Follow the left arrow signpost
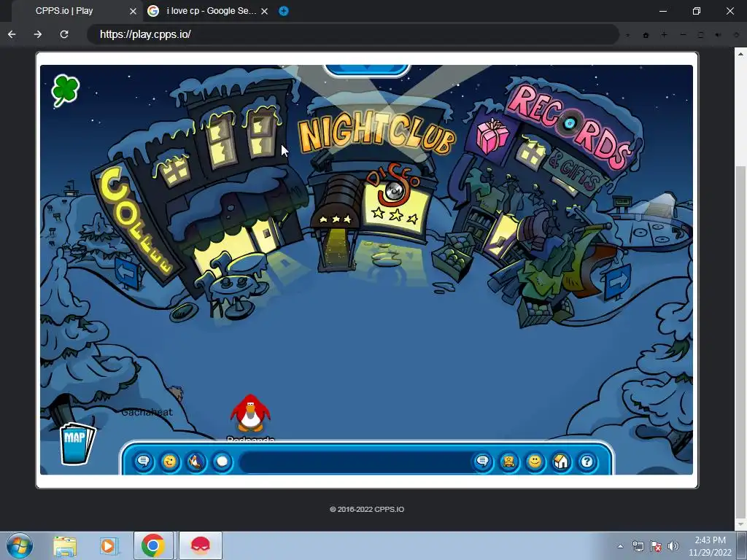The height and width of the screenshot is (560, 747). click(x=127, y=273)
